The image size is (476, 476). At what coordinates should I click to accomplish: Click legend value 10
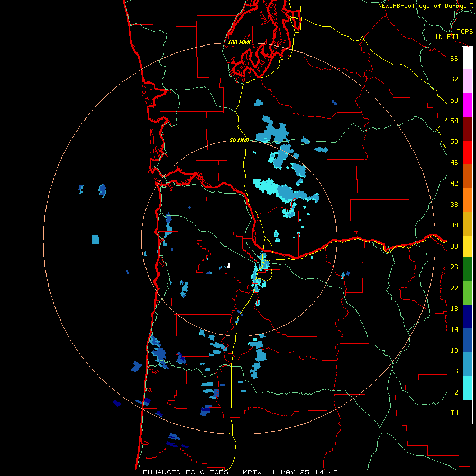coord(454,351)
